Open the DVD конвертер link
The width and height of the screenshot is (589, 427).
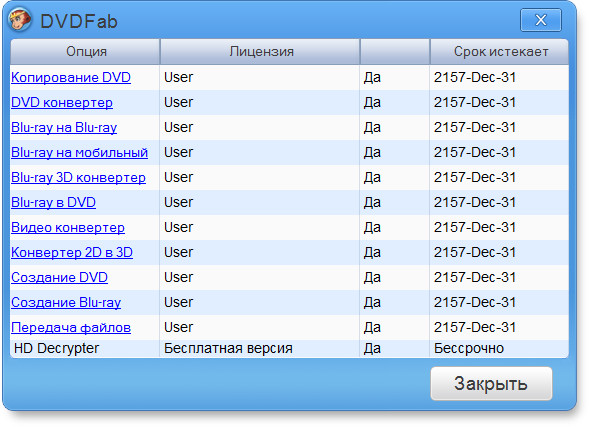pyautogui.click(x=62, y=103)
